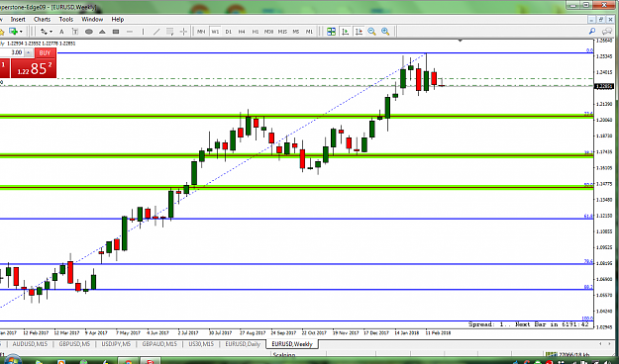Select the Horizontal Line tool
This screenshot has width=619, height=364.
[130, 32]
